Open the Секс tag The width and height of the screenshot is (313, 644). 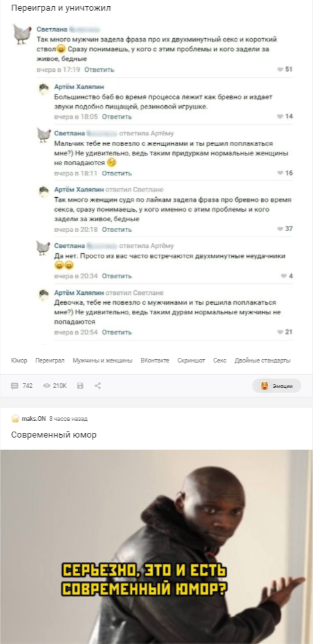pyautogui.click(x=220, y=361)
